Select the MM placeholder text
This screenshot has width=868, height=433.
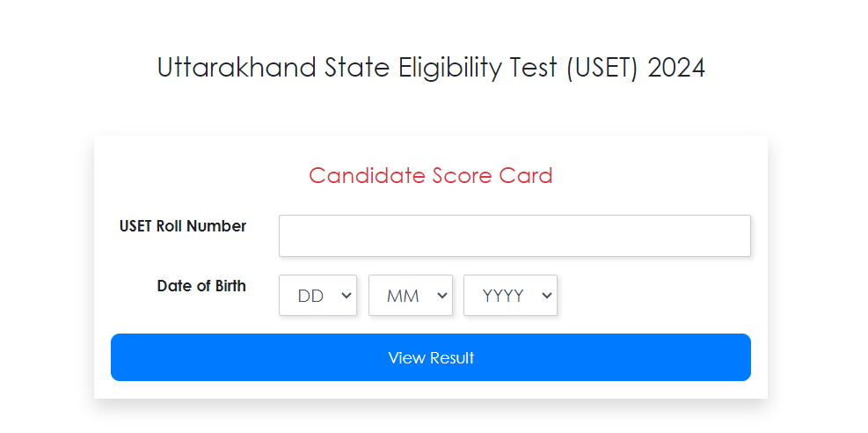[403, 297]
